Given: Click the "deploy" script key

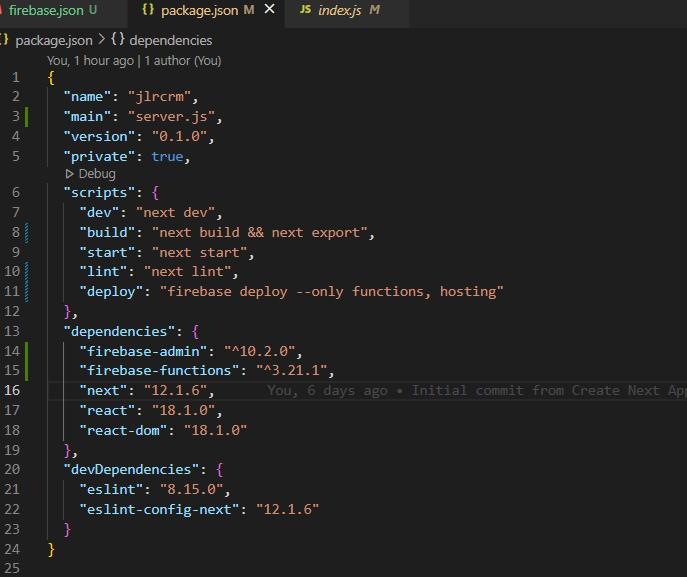Looking at the screenshot, I should 111,292.
